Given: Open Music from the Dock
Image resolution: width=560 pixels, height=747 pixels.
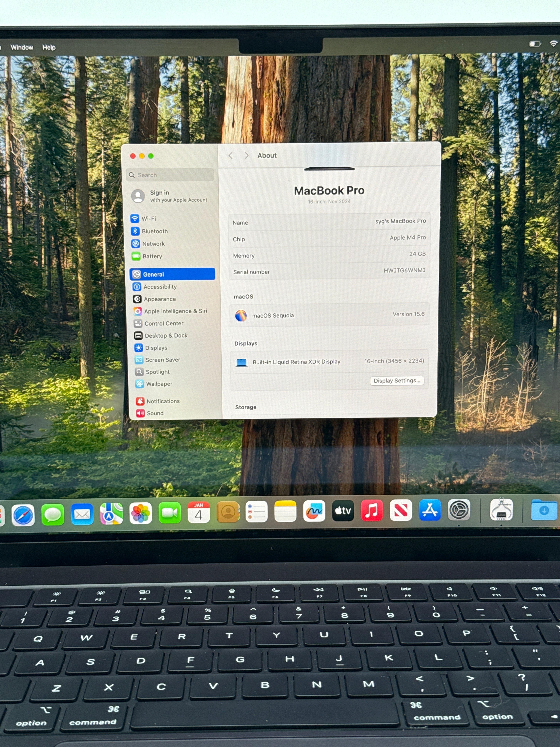Looking at the screenshot, I should click(x=372, y=510).
